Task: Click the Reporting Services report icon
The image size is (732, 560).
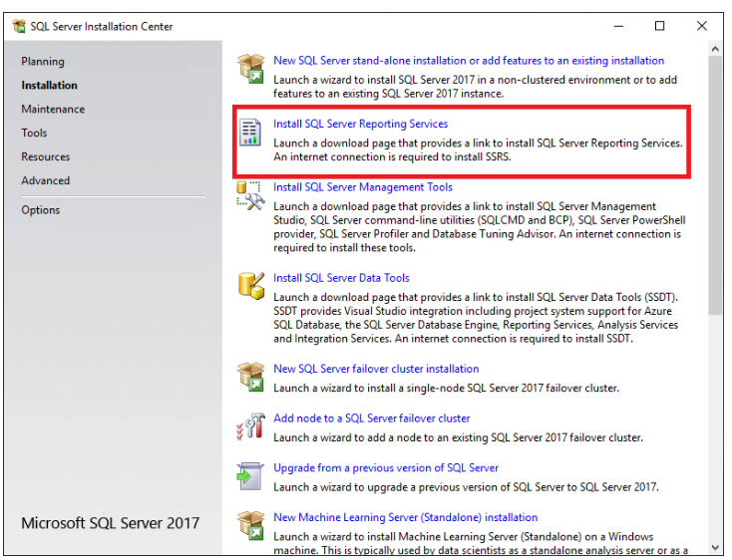Action: (x=250, y=132)
